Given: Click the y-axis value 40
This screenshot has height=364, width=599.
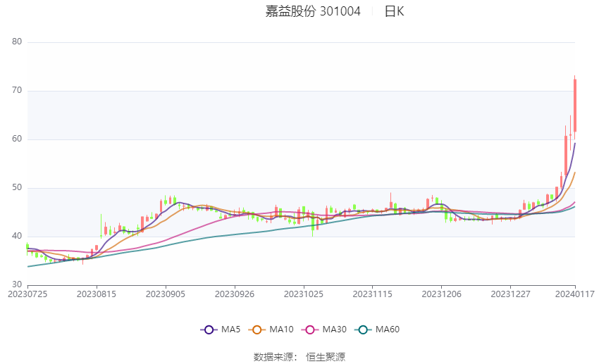Looking at the screenshot, I should click(x=17, y=236).
